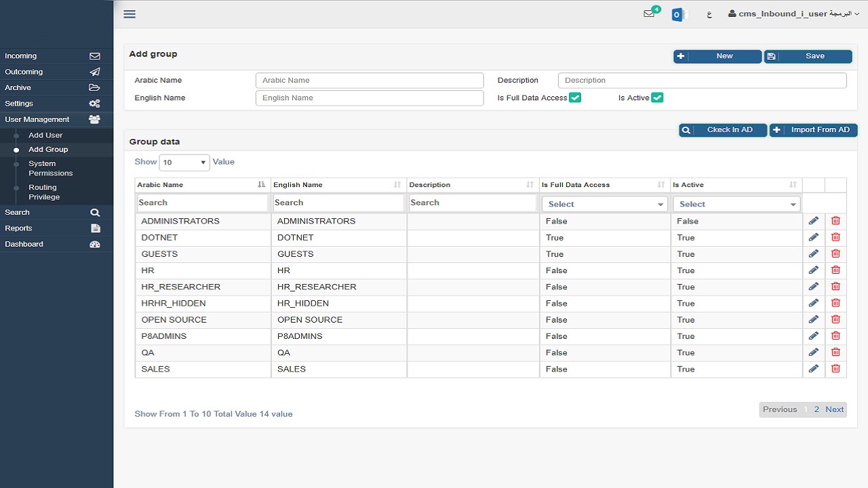Viewport: 868px width, 488px height.
Task: Edit the HR_RESEARCHER group
Action: pyautogui.click(x=814, y=287)
